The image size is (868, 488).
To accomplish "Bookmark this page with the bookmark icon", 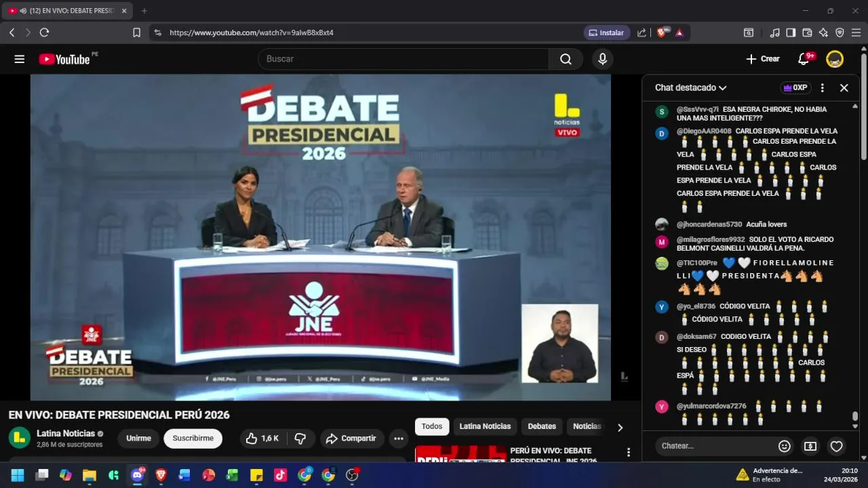I will pyautogui.click(x=136, y=33).
